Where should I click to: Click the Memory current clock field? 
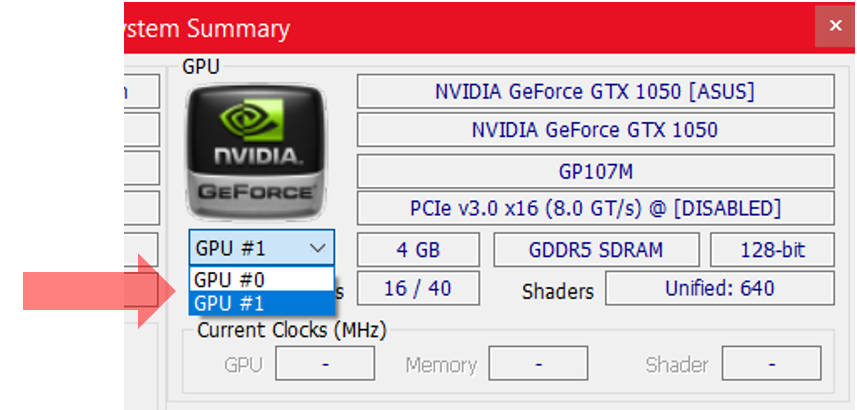tap(538, 365)
